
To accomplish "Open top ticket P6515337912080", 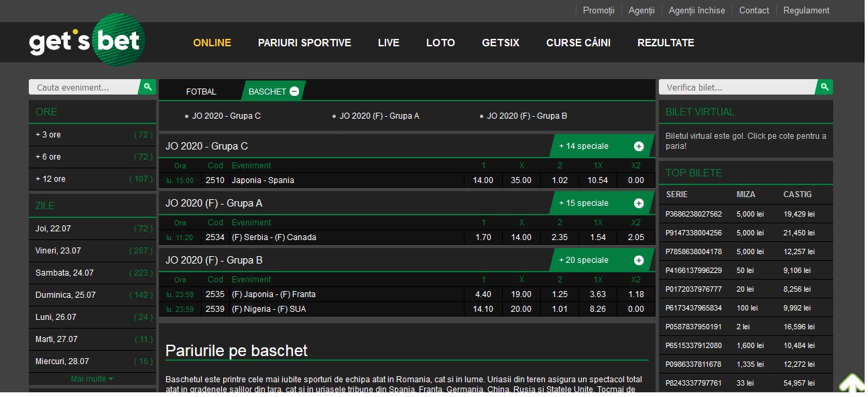I will click(694, 346).
